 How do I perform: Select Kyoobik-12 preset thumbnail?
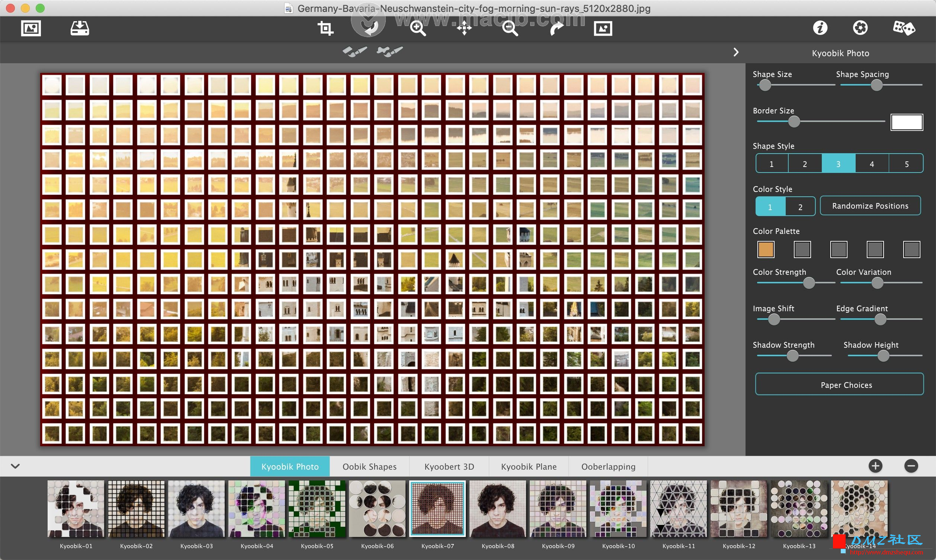click(x=738, y=509)
